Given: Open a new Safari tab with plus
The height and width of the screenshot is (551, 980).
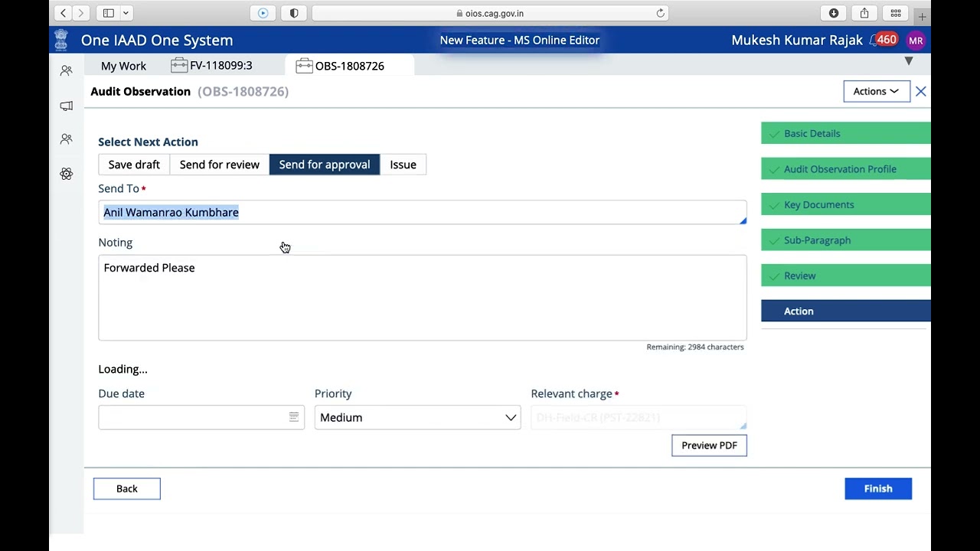Looking at the screenshot, I should [923, 16].
